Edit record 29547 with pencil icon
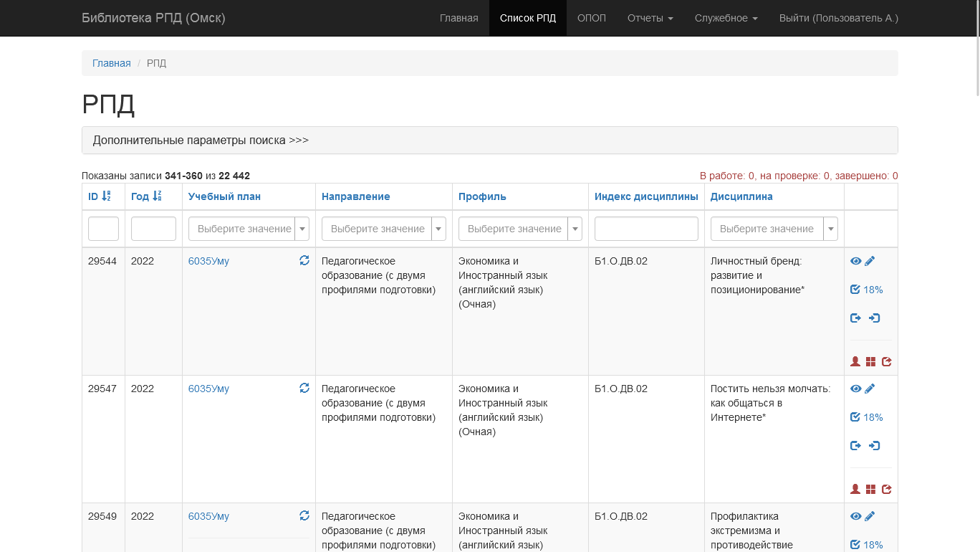The image size is (980, 552). click(870, 389)
